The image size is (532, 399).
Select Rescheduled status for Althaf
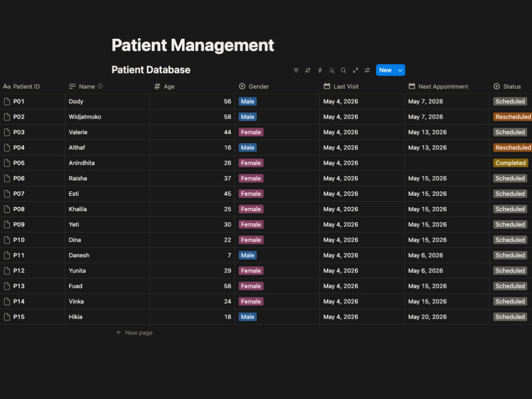[x=513, y=147]
